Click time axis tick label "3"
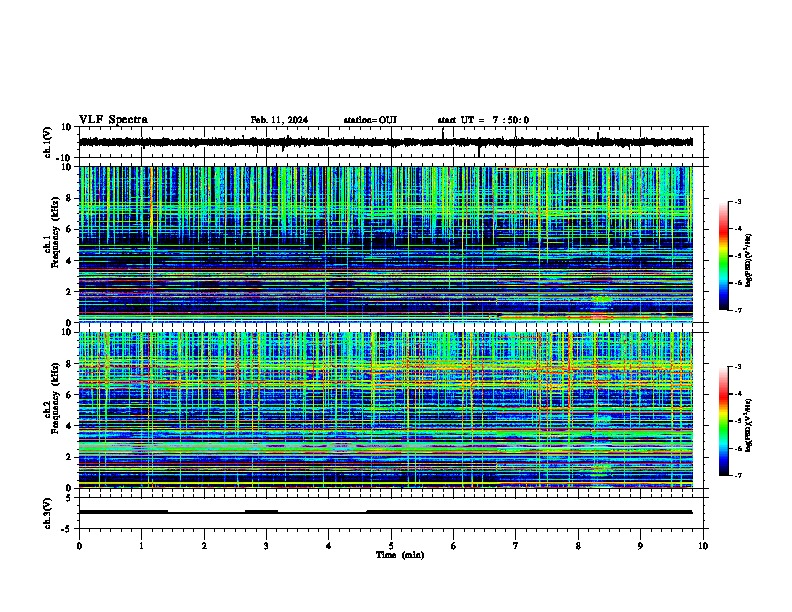The image size is (792, 612). click(266, 546)
